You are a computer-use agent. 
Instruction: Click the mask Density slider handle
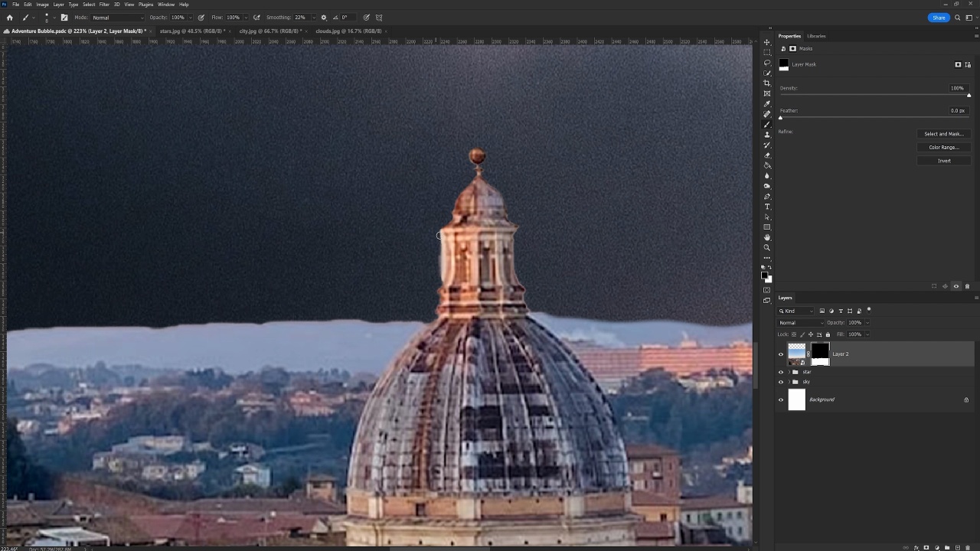click(969, 95)
